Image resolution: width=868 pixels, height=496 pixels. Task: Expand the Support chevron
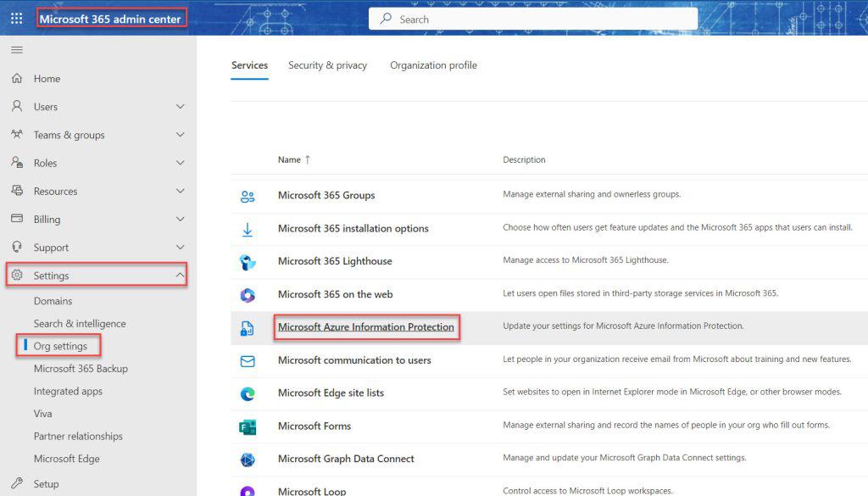point(181,247)
